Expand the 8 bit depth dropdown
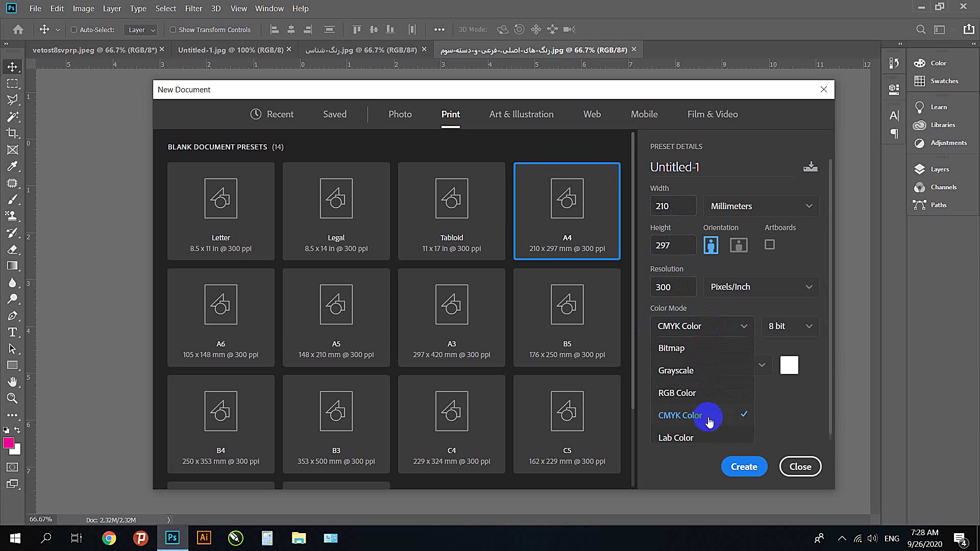The image size is (980, 551). (790, 326)
